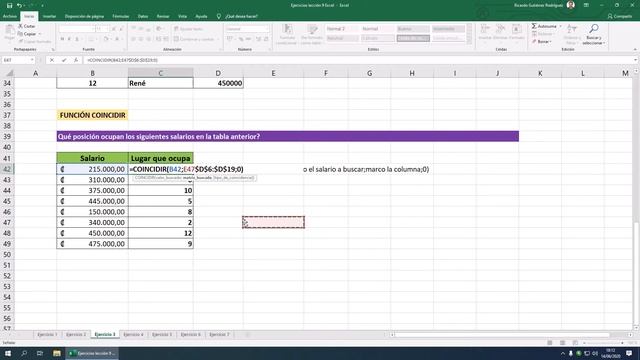Click the Borrar eraser command
Screen dimensions: 640x360
pyautogui.click(x=541, y=42)
